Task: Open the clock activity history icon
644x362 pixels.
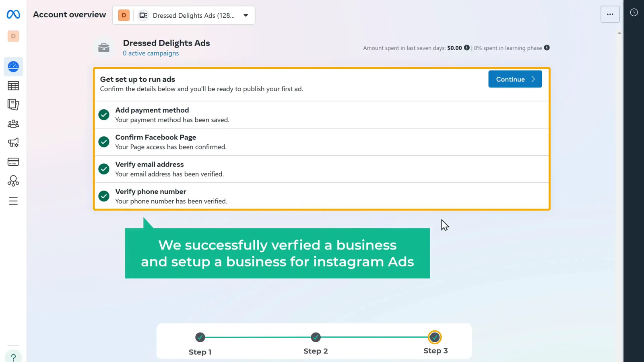Action: 634,12
